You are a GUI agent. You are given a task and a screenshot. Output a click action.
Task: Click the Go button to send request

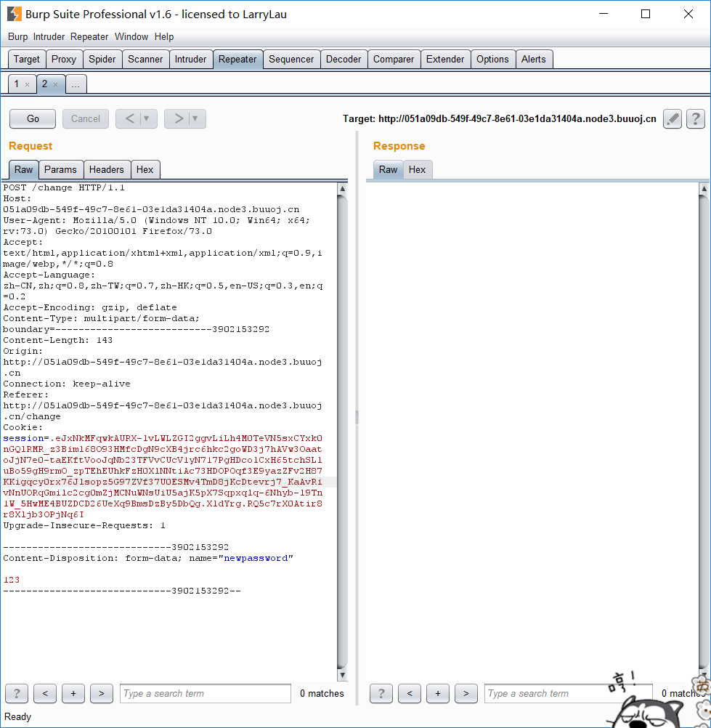(x=33, y=119)
